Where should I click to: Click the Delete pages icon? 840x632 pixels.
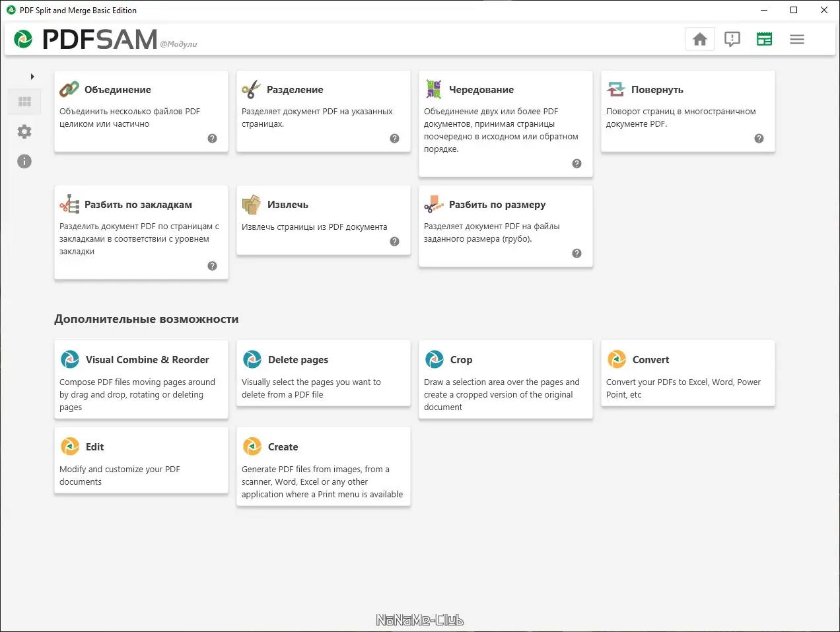tap(252, 359)
